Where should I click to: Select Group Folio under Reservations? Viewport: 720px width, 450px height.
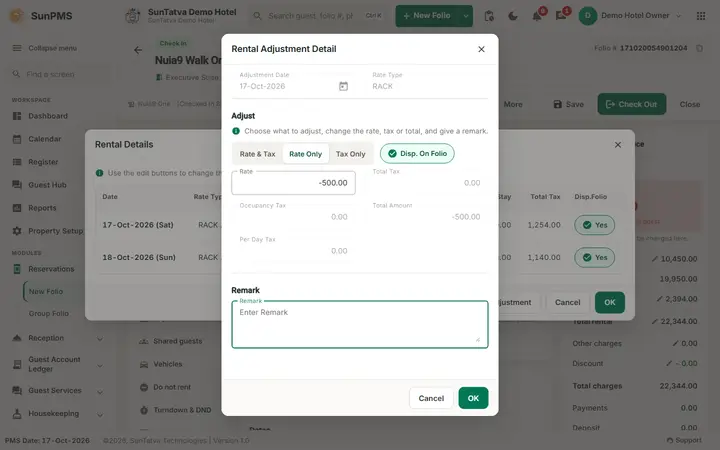49,314
